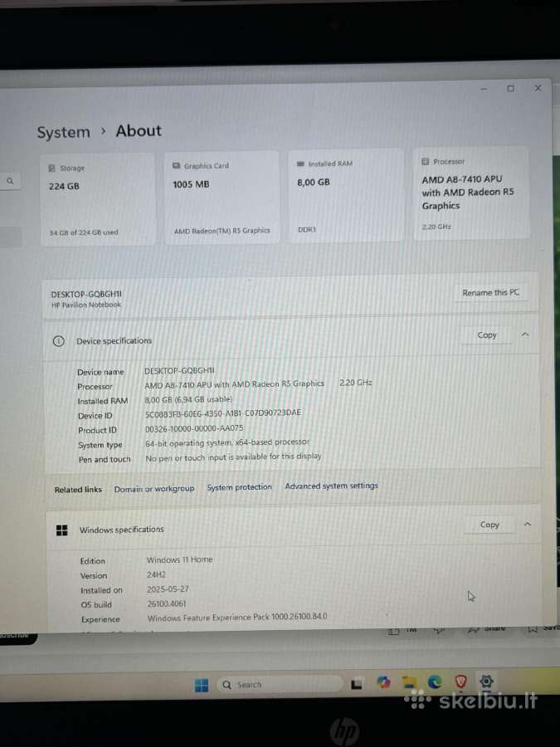
Task: Click the Windows Feature Experience Pack text
Action: [x=237, y=617]
